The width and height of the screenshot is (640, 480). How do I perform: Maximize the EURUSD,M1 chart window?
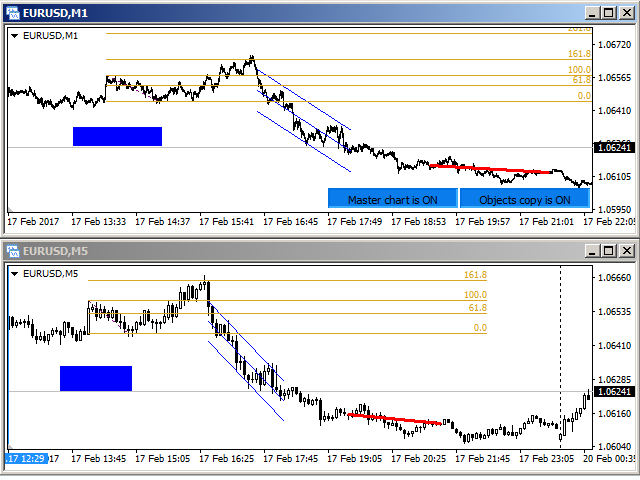607,12
